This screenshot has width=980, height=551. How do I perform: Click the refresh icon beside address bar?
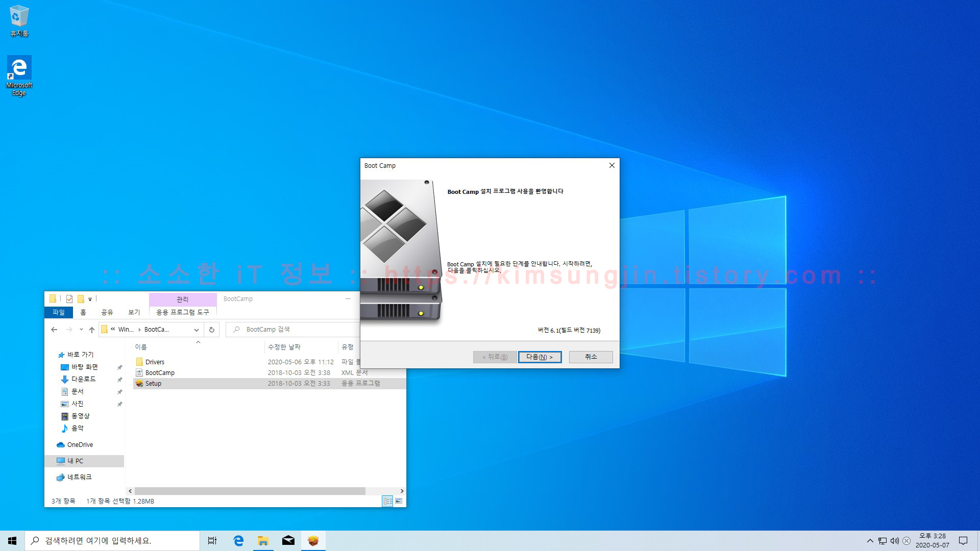click(x=212, y=330)
